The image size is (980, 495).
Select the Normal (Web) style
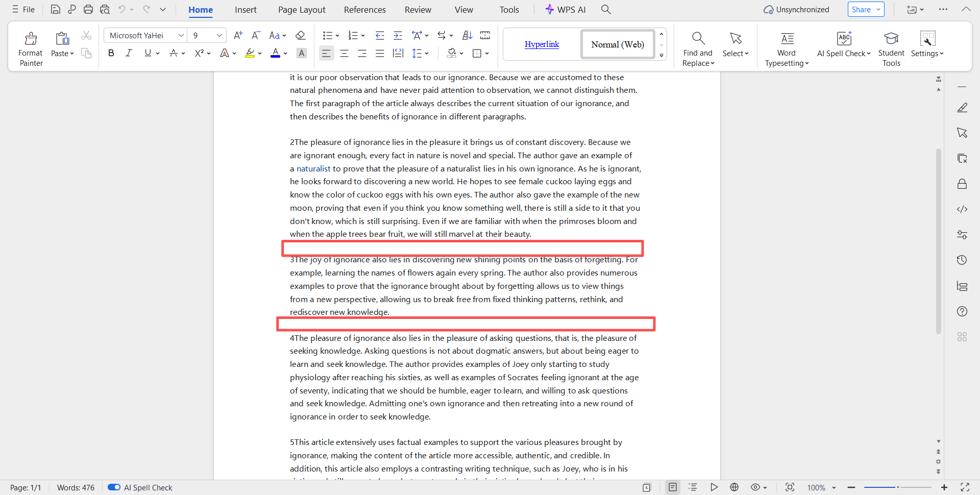[617, 44]
